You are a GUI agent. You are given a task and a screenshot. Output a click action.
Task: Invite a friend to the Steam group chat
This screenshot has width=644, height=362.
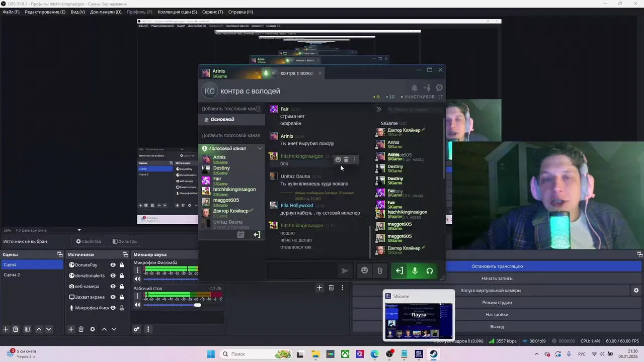pyautogui.click(x=427, y=88)
